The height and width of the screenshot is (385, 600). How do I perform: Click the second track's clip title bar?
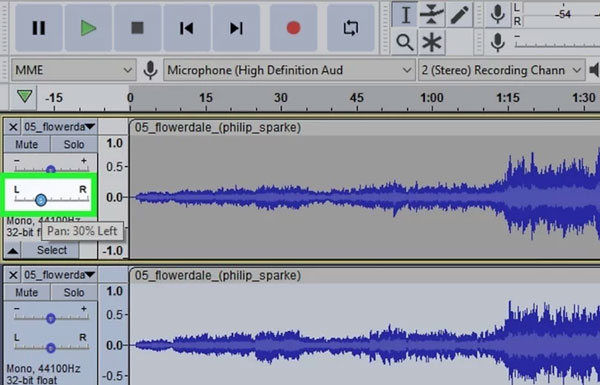coord(365,276)
